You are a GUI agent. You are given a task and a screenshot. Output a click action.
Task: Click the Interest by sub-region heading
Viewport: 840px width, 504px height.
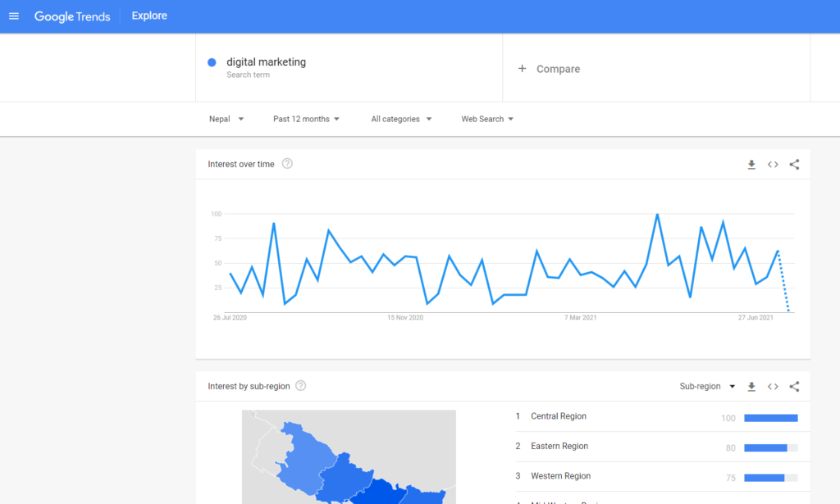(x=249, y=386)
